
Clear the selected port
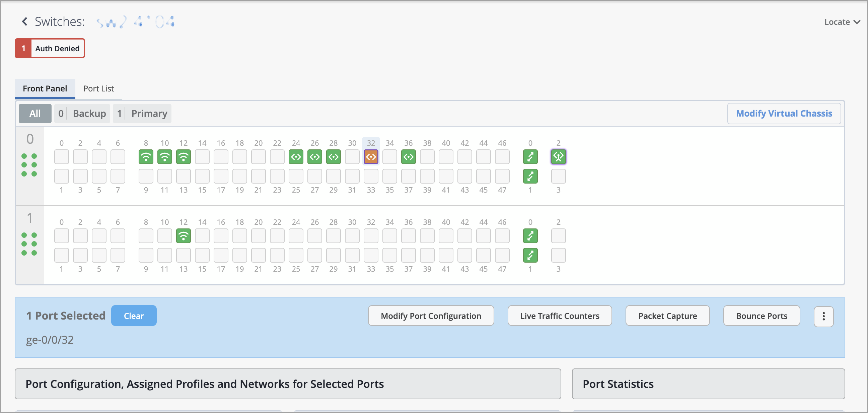click(134, 316)
